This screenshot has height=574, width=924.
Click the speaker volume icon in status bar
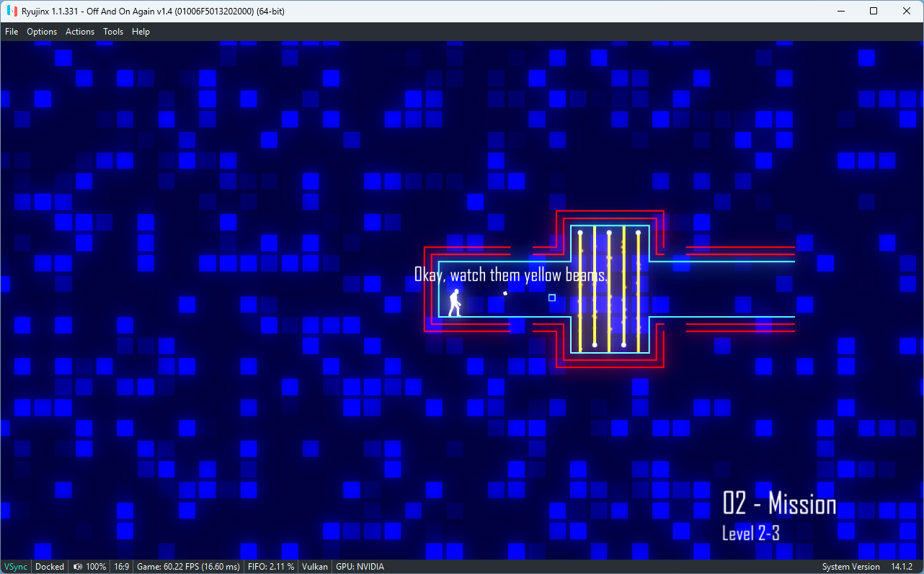click(x=78, y=567)
